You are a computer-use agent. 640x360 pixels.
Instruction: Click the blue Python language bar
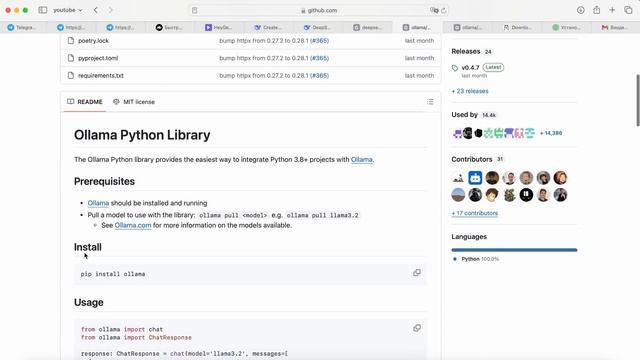514,250
